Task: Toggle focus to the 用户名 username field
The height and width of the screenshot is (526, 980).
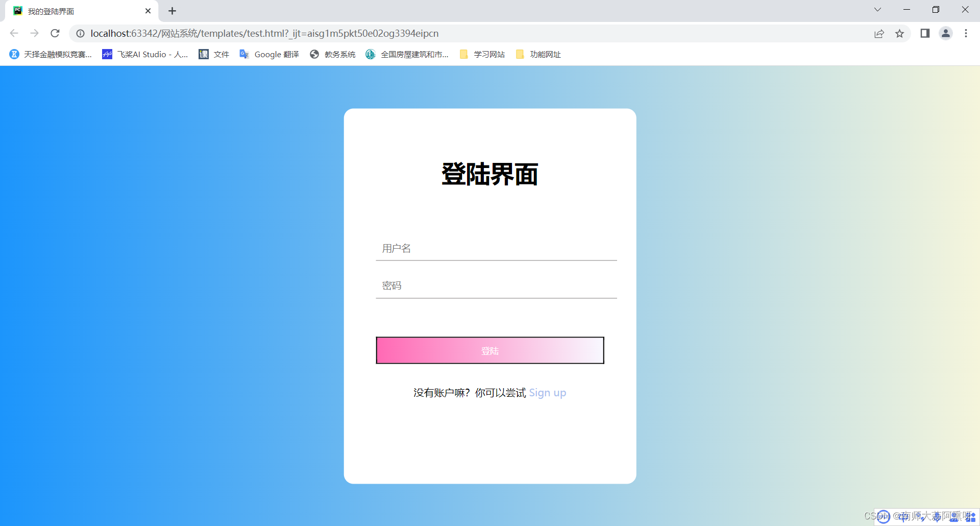Action: tap(496, 248)
